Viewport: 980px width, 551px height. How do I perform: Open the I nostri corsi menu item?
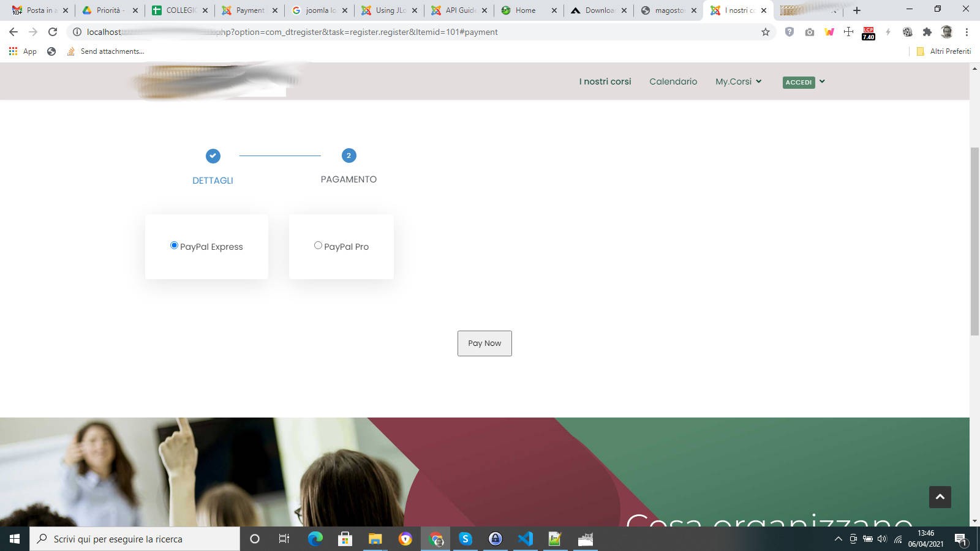605,81
